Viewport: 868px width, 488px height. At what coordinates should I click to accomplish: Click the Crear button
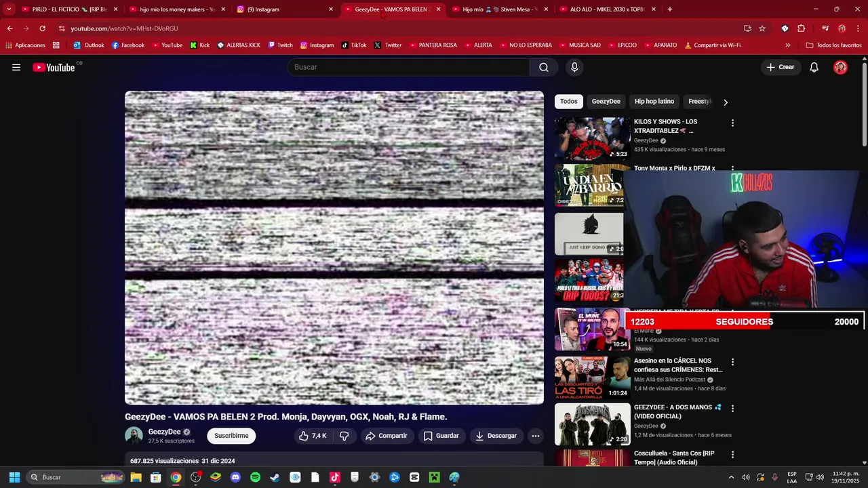click(x=780, y=67)
